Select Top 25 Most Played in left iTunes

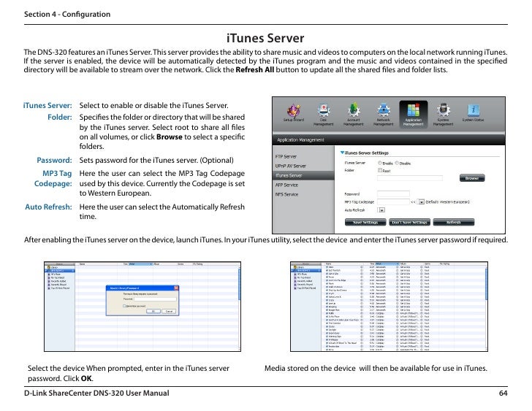(60, 288)
